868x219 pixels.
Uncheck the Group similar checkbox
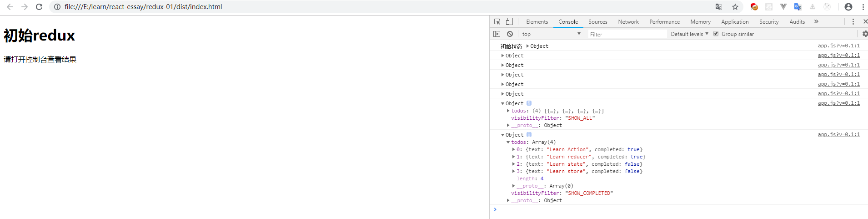tap(716, 34)
